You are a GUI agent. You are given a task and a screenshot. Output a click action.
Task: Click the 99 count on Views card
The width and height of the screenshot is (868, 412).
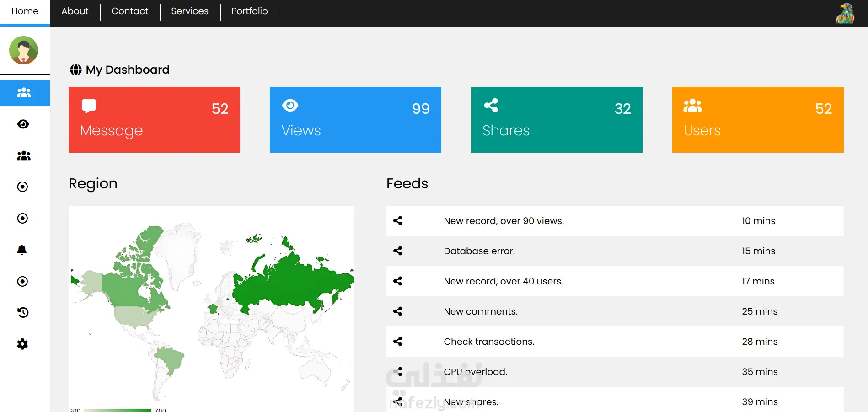421,109
